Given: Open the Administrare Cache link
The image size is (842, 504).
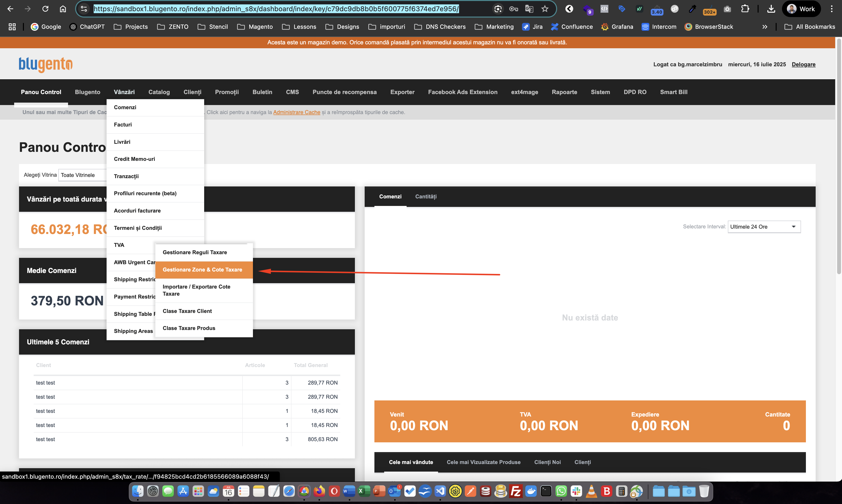Looking at the screenshot, I should (x=296, y=112).
